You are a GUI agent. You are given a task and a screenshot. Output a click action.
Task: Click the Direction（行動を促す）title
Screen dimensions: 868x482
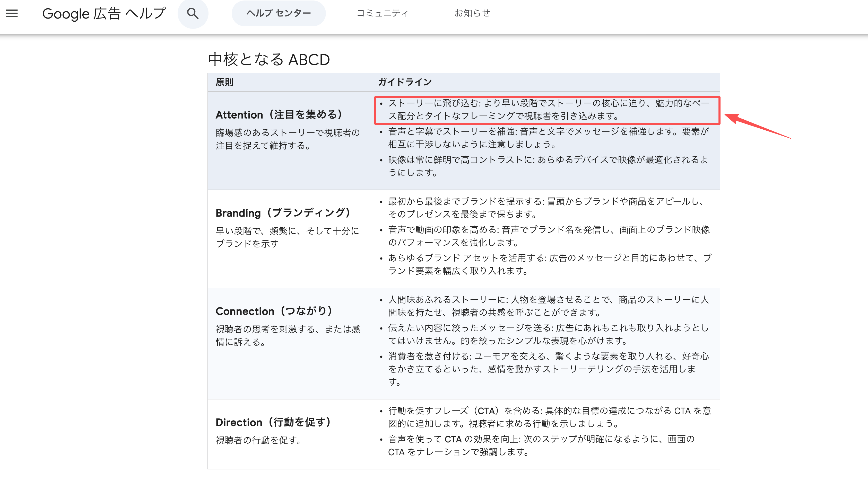point(273,422)
